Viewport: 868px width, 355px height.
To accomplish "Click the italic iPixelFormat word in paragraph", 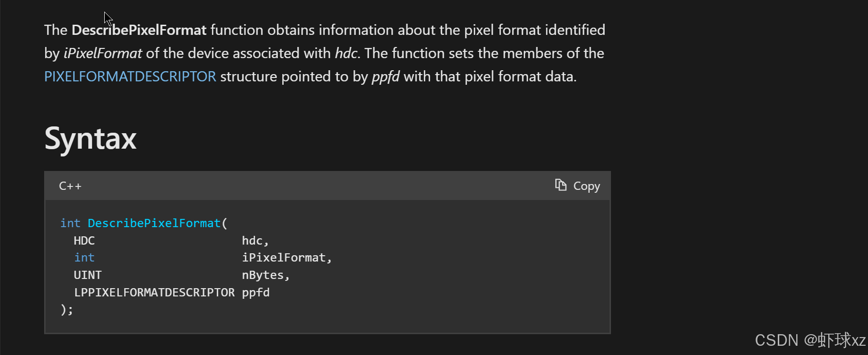I will (103, 53).
